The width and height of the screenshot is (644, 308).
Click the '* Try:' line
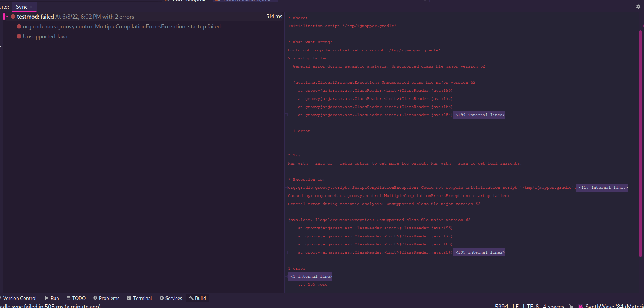click(295, 155)
